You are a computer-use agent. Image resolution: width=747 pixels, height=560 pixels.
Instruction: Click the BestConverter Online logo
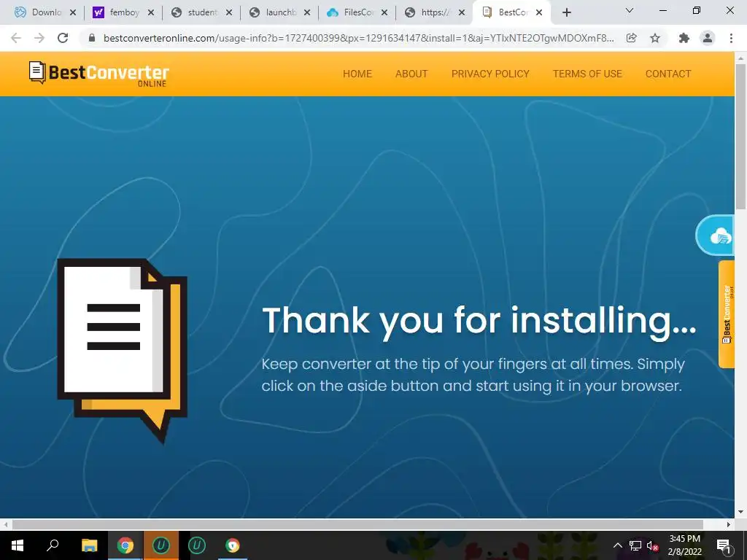[x=98, y=74]
